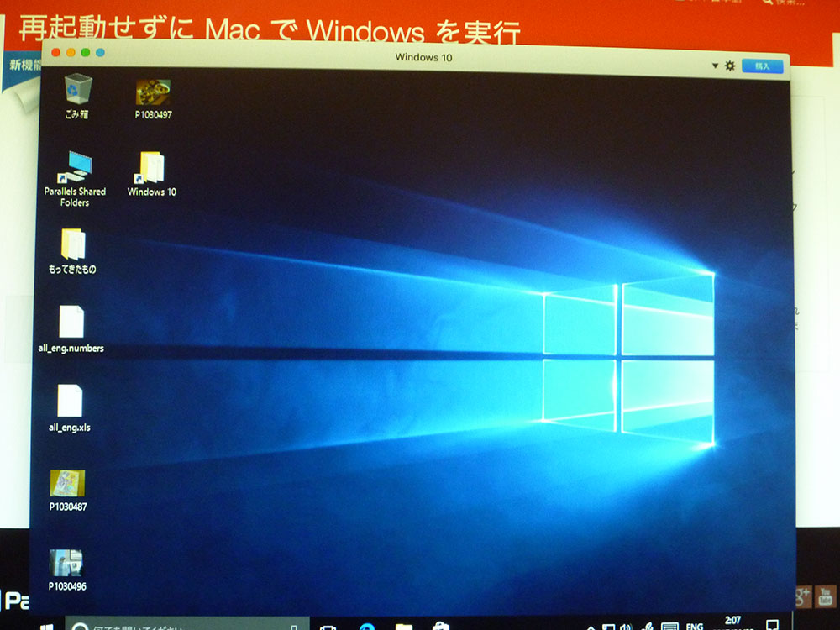Select the ごみ箱 recycle bin desktop icon

point(77,96)
